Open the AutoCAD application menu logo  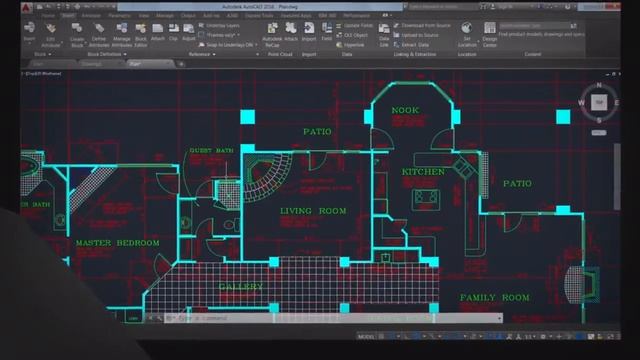pos(27,7)
